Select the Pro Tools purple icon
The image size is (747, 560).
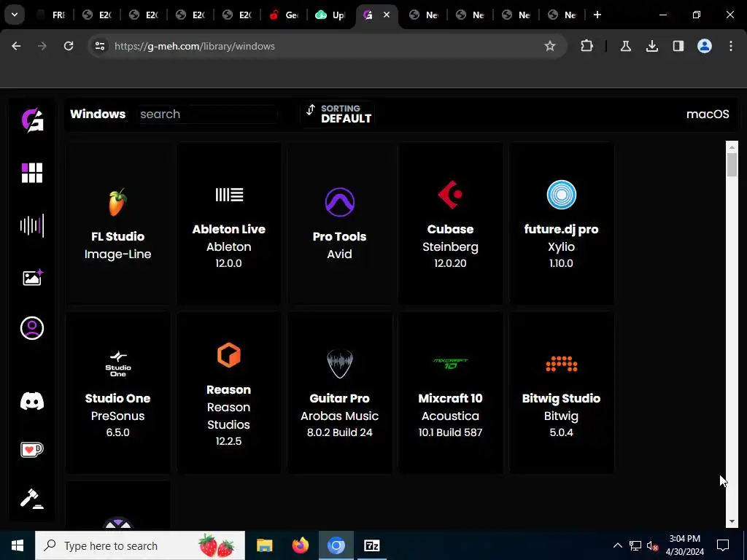point(340,202)
